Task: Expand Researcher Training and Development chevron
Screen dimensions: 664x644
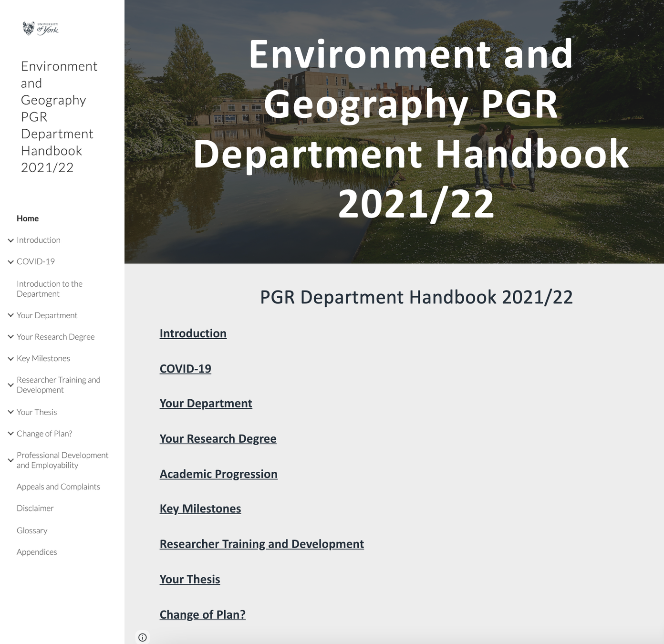Action: tap(10, 385)
